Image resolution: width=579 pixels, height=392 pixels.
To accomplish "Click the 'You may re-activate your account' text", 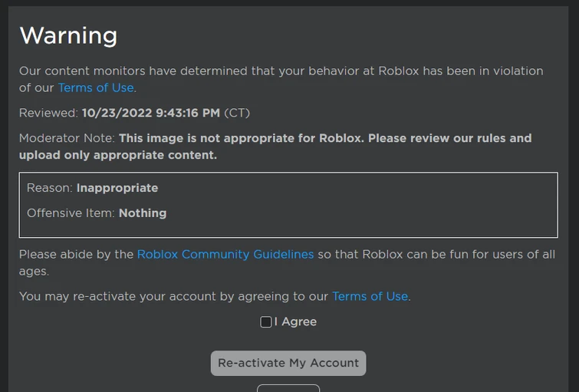I will [x=115, y=296].
